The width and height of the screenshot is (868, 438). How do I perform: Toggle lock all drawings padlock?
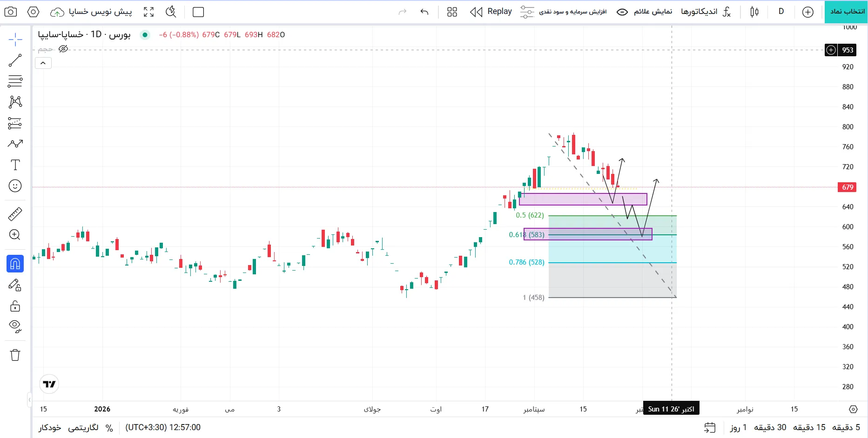pyautogui.click(x=15, y=306)
